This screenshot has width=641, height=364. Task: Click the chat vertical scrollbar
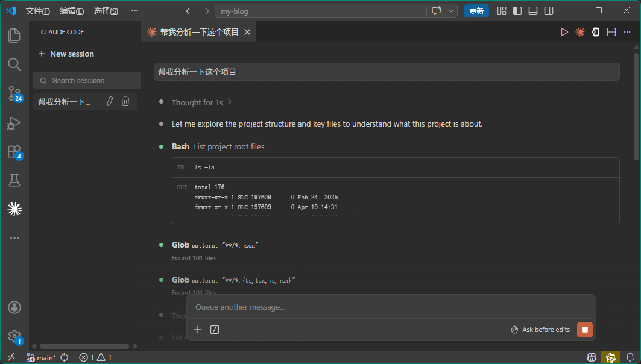[x=636, y=105]
